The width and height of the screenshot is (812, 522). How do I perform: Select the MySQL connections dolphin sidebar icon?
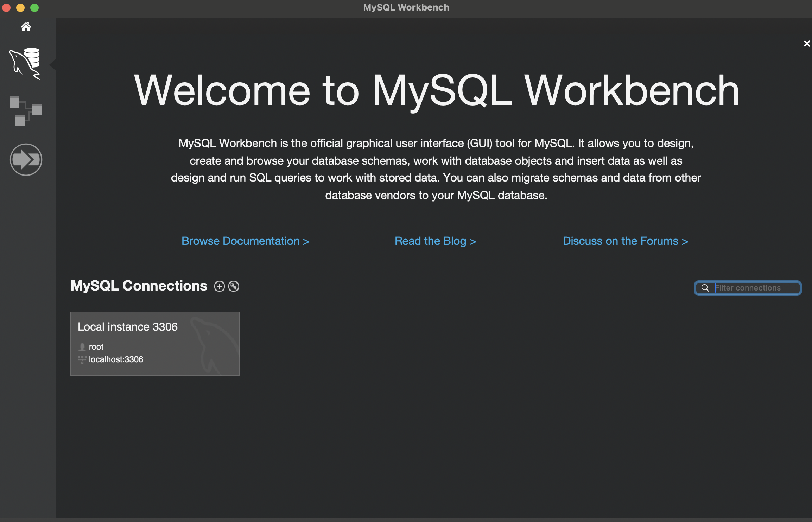[x=25, y=64]
